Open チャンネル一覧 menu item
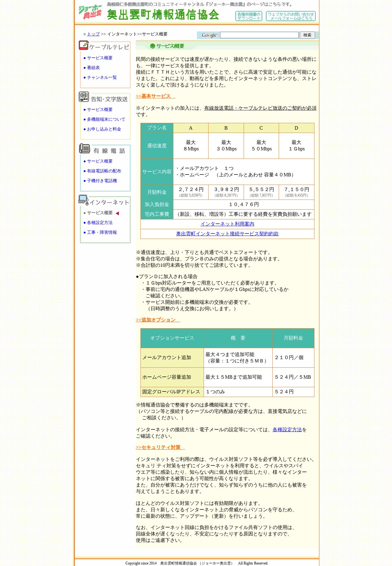 [102, 78]
